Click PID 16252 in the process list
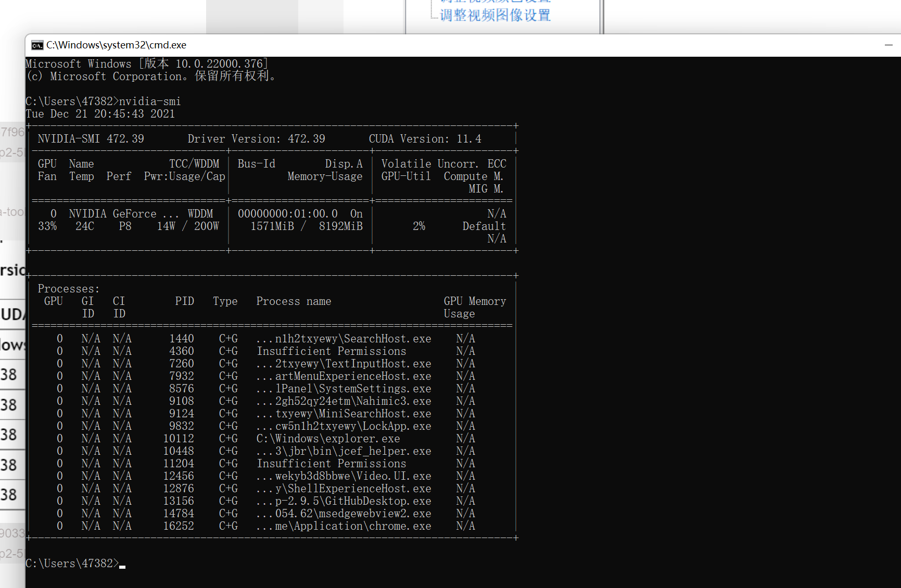 tap(179, 526)
